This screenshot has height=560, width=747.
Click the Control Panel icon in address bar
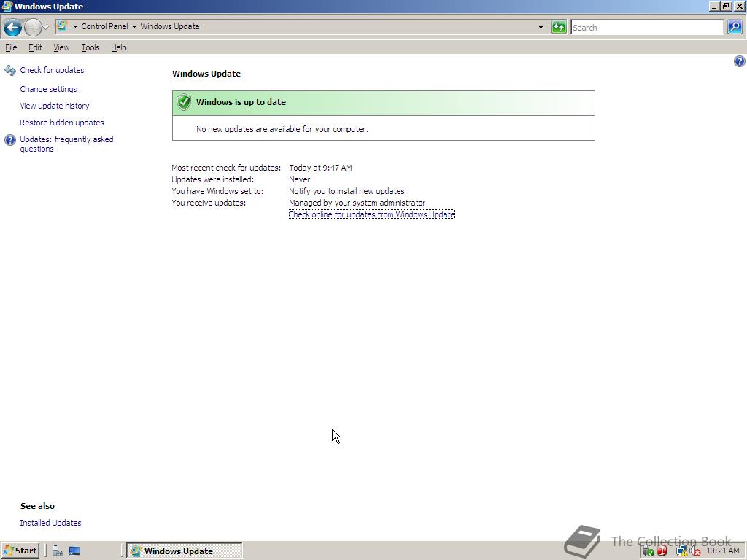tap(62, 26)
